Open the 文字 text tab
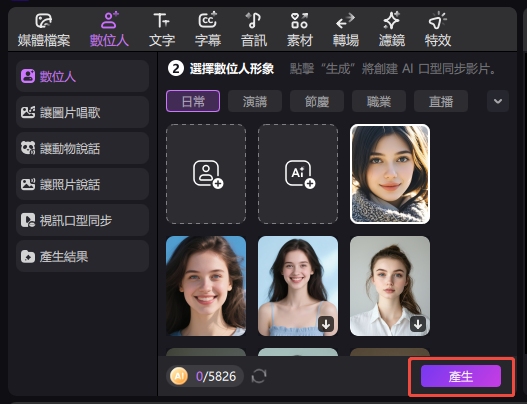The height and width of the screenshot is (404, 527). (x=162, y=30)
